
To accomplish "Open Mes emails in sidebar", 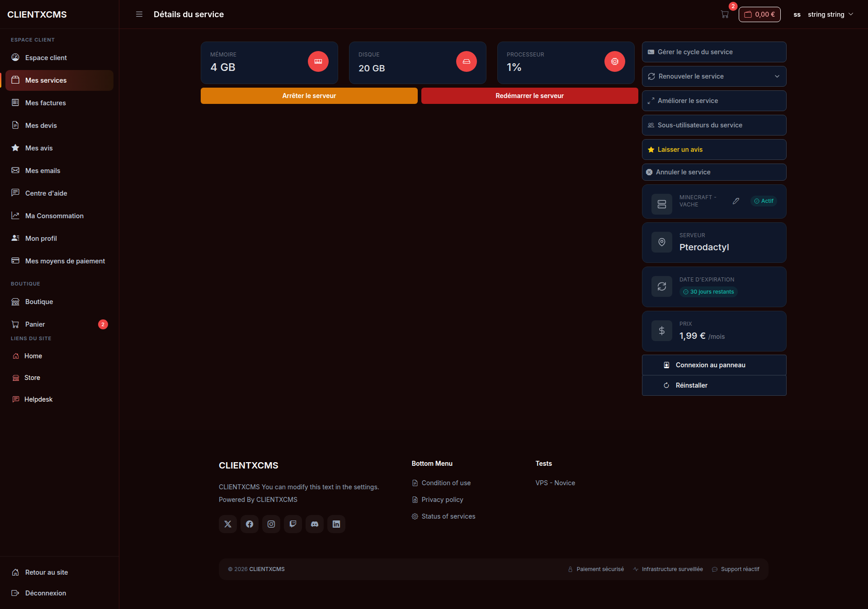I will tap(59, 171).
